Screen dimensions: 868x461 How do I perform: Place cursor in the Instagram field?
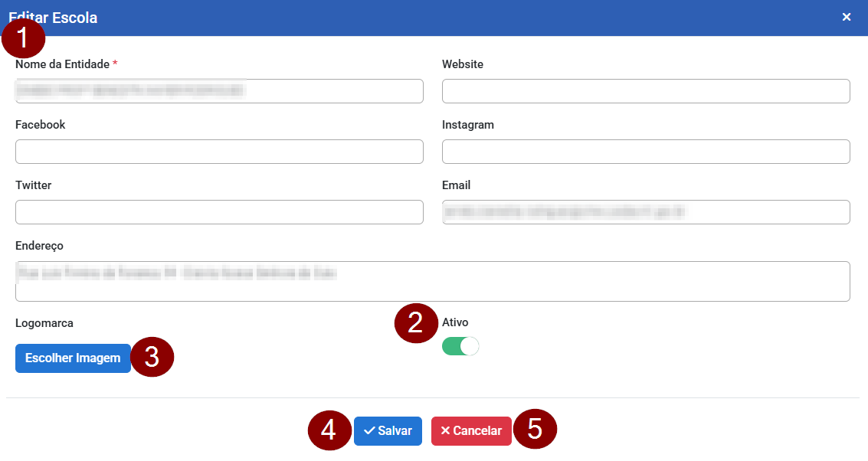pyautogui.click(x=646, y=152)
